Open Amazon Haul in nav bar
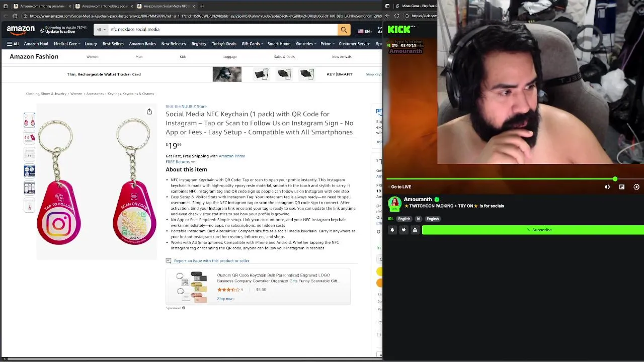The height and width of the screenshot is (362, 644). tap(36, 44)
